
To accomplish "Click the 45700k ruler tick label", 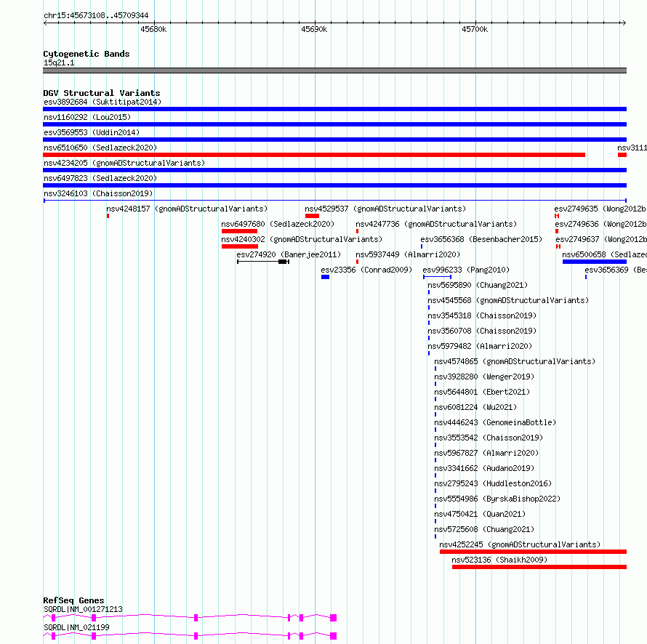I will [475, 29].
